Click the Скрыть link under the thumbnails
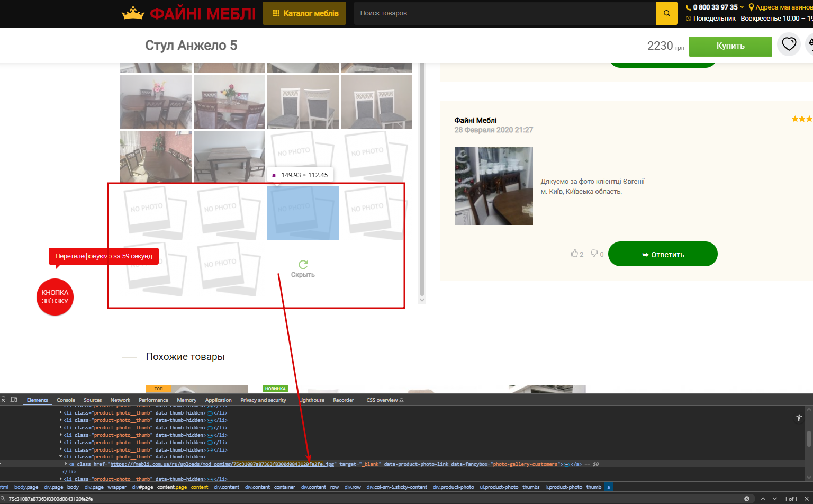Viewport: 813px width, 504px height. 303,275
